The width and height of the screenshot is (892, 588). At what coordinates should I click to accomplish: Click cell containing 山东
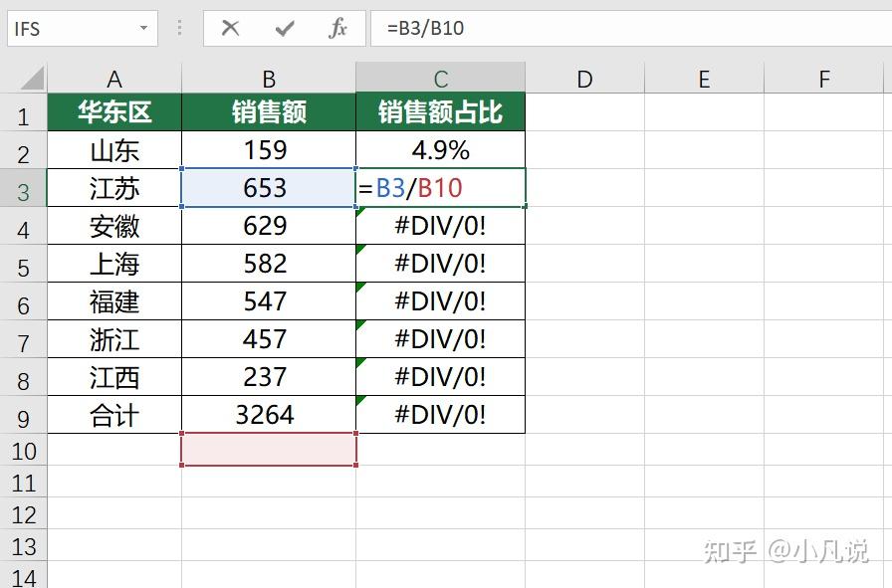click(x=114, y=150)
